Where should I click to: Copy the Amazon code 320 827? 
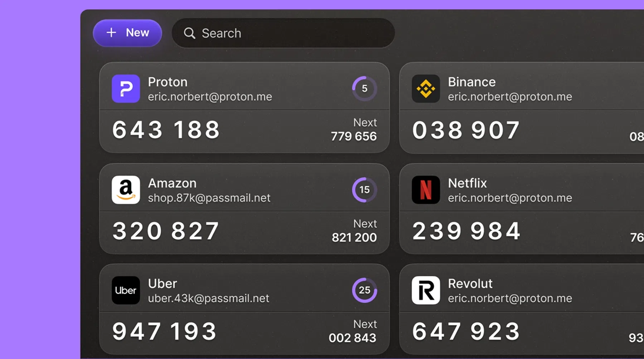166,231
